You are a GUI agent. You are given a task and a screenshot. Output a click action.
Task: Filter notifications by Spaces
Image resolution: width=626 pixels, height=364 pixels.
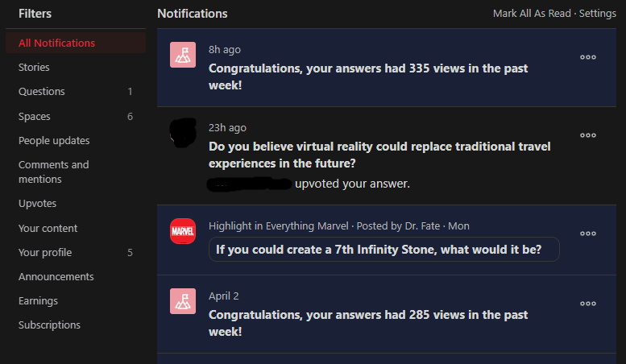coord(35,116)
